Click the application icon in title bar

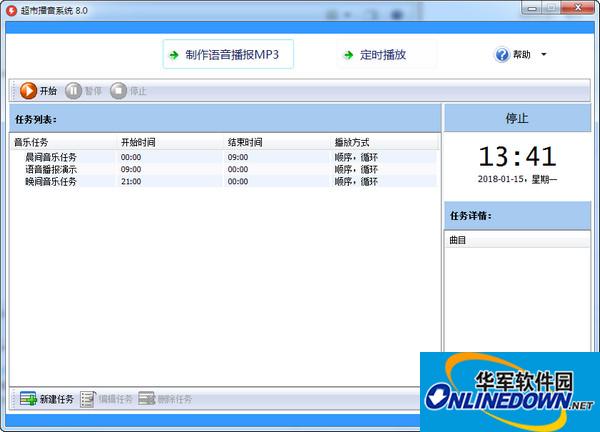(x=11, y=10)
